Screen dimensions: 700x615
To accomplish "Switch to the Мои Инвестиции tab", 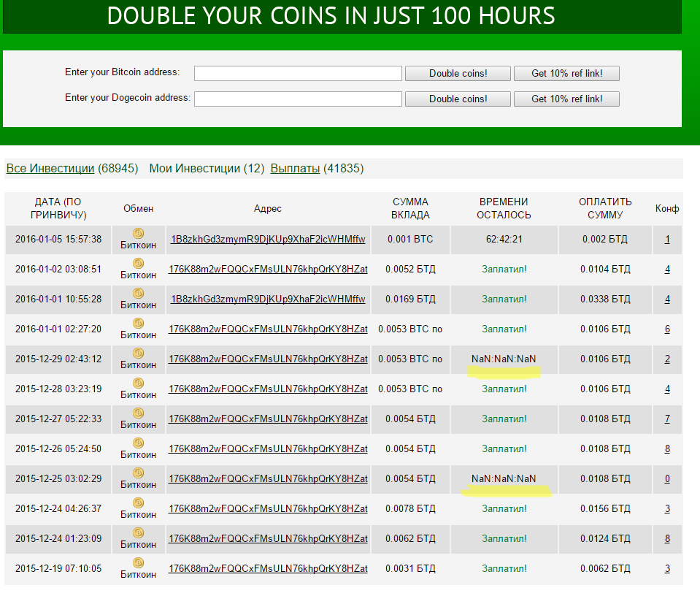I will tap(194, 169).
